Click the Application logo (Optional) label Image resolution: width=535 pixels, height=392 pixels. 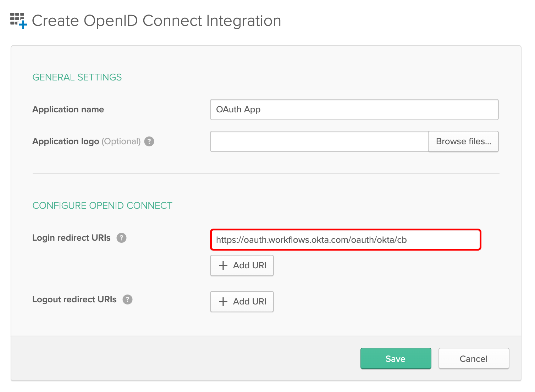[87, 141]
